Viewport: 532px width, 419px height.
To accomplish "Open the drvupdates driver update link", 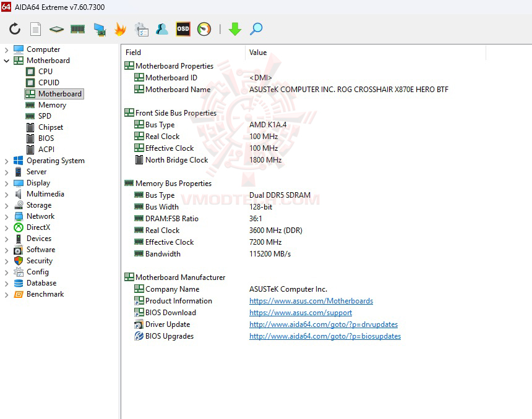I will [x=324, y=324].
